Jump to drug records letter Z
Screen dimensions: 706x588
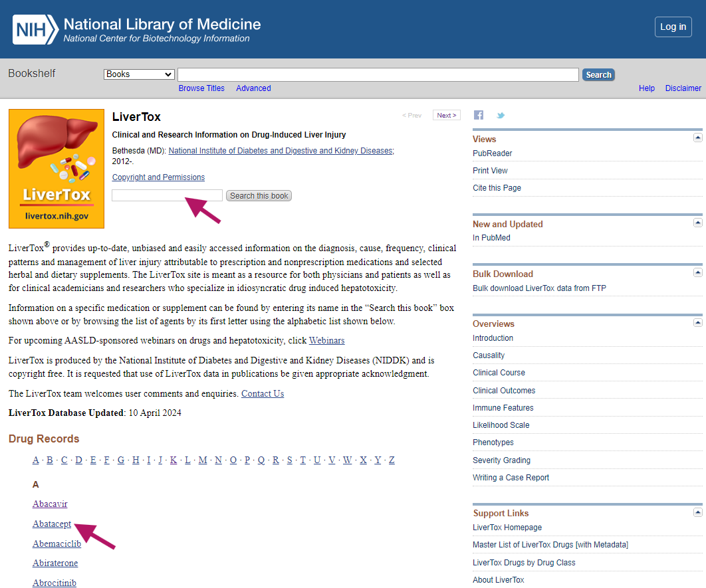point(392,460)
